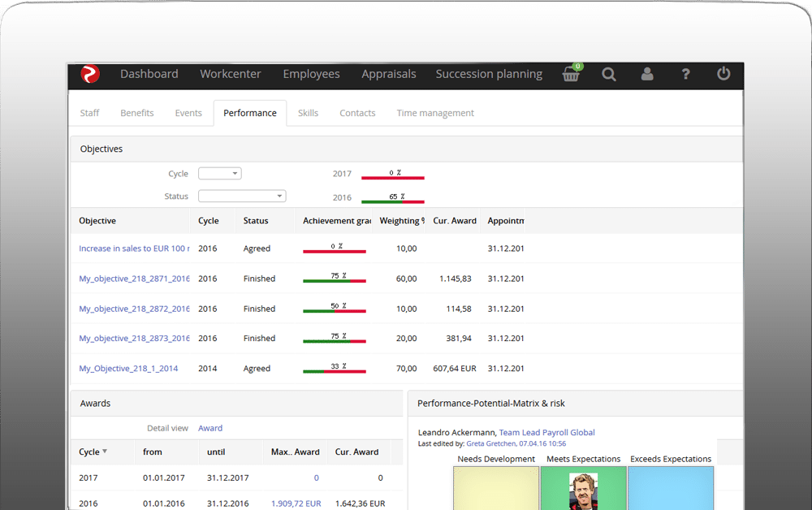Open the help question mark icon
Viewport: 812px width, 510px height.
tap(685, 74)
